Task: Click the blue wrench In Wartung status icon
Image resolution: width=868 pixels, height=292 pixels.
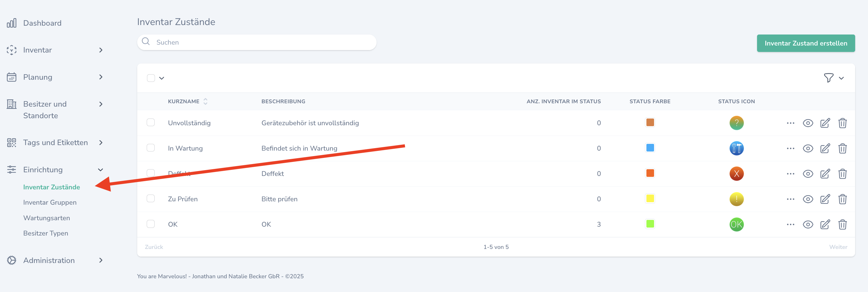Action: tap(736, 148)
